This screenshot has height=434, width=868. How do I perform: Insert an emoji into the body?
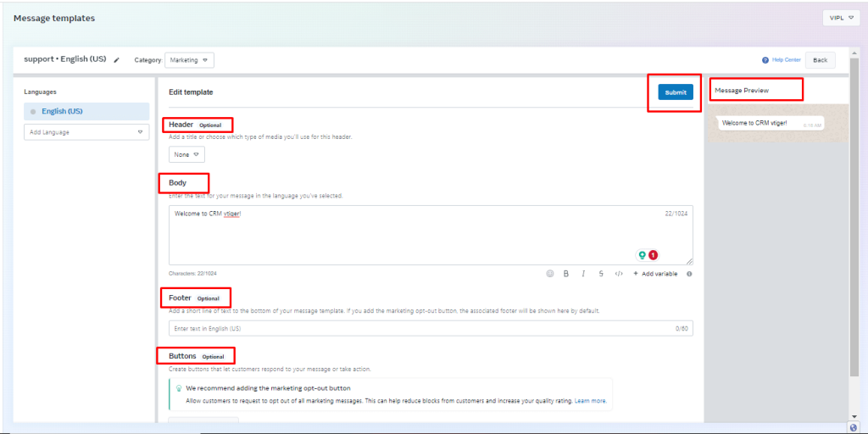[x=549, y=274]
